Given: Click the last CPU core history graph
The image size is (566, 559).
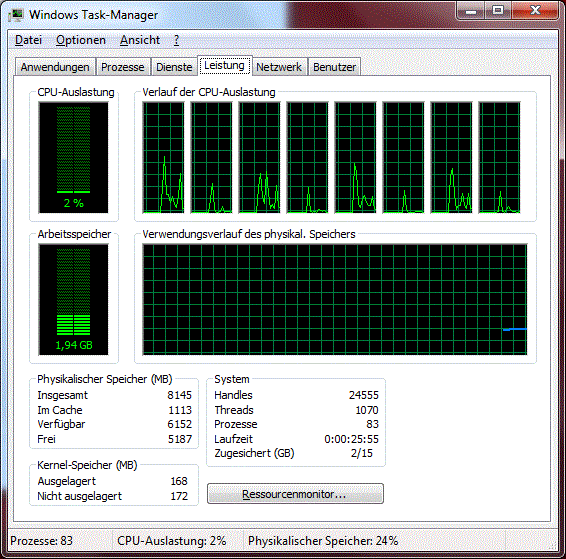Looking at the screenshot, I should point(500,157).
